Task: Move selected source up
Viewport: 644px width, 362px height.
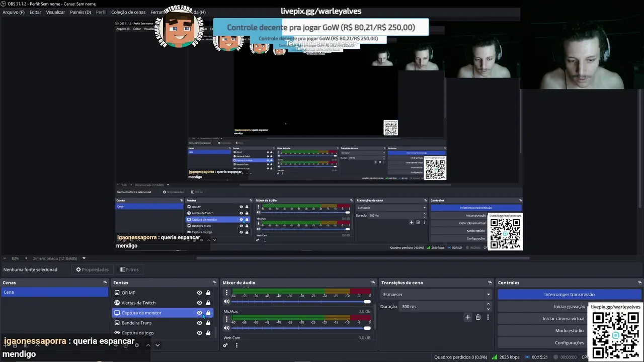Action: (x=148, y=345)
